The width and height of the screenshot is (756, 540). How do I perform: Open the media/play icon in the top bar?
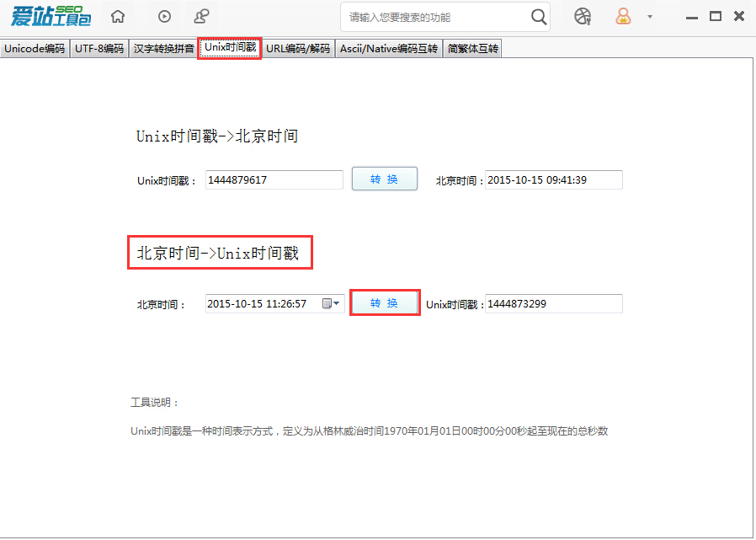click(x=163, y=15)
